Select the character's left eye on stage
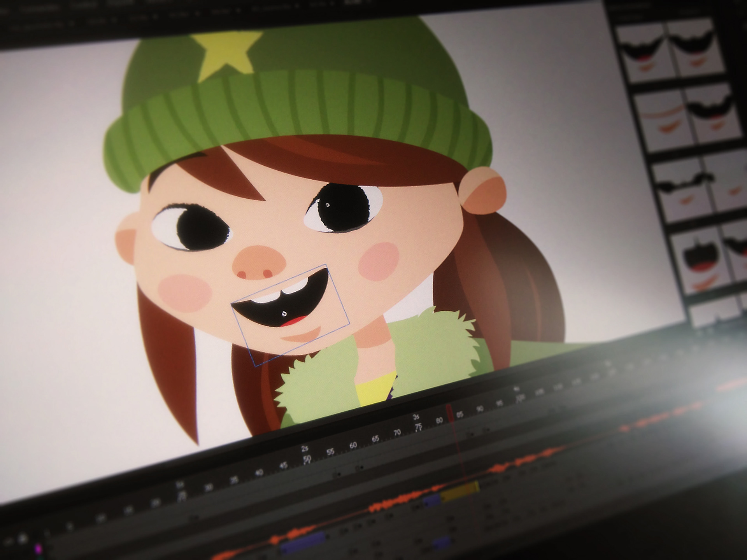Image resolution: width=747 pixels, height=560 pixels. (x=192, y=228)
